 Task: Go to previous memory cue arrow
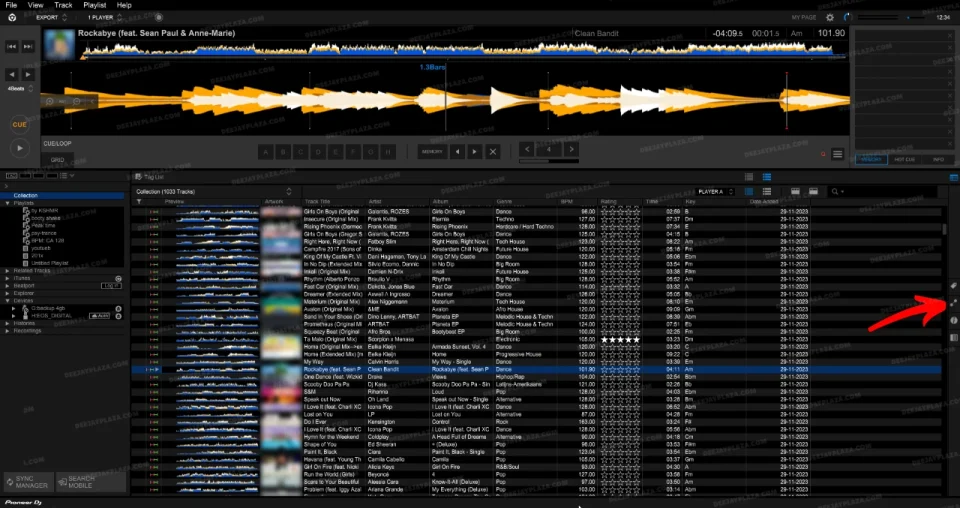coord(457,152)
